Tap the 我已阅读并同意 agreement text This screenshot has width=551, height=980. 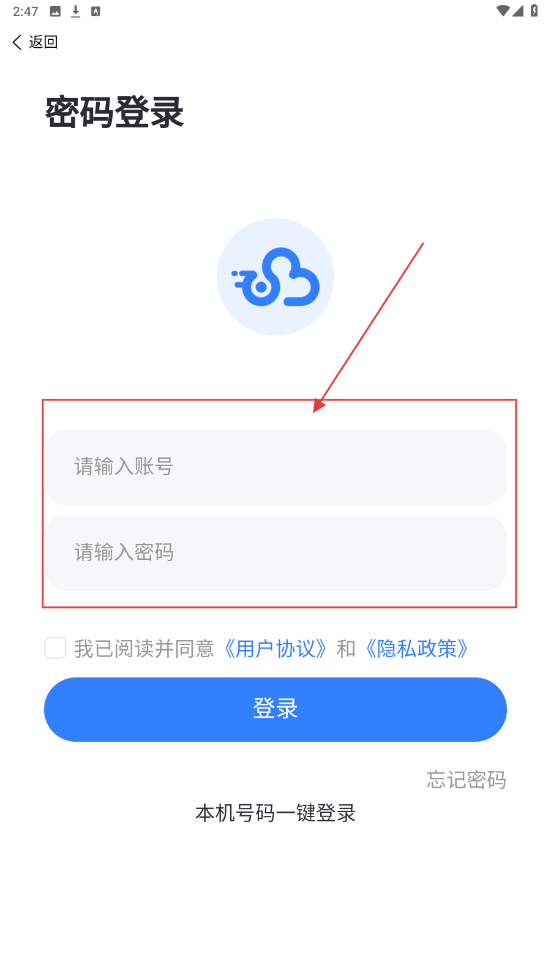pyautogui.click(x=144, y=648)
